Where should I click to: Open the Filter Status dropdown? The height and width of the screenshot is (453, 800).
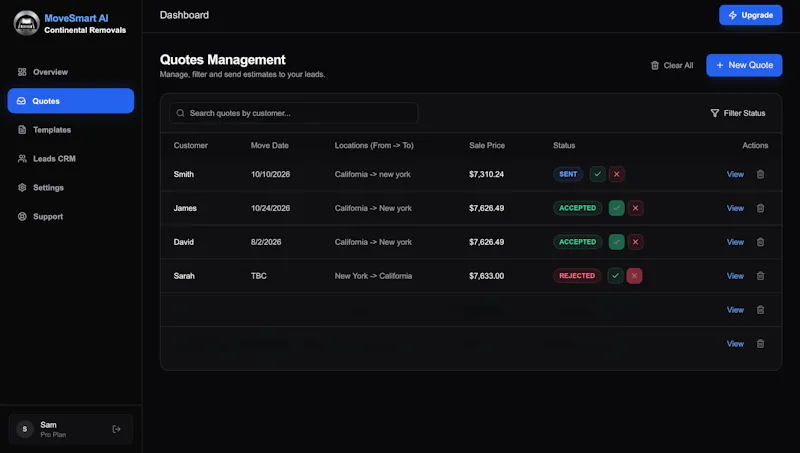pyautogui.click(x=738, y=113)
